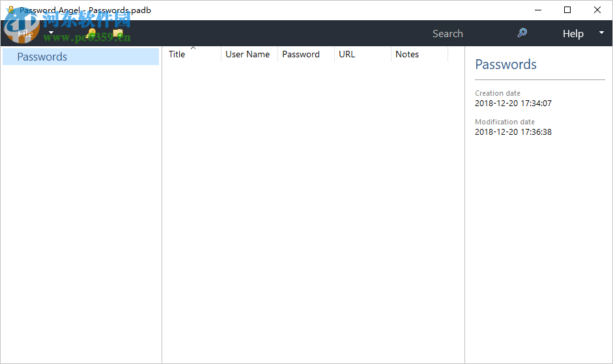613x364 pixels.
Task: Minimize the Password Angel window
Action: (538, 10)
